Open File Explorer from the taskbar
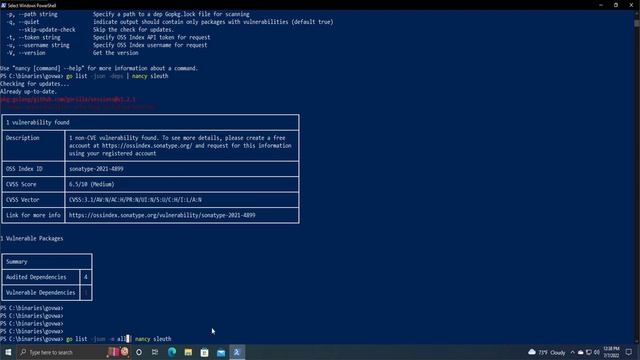This screenshot has width=640, height=360. (188, 352)
